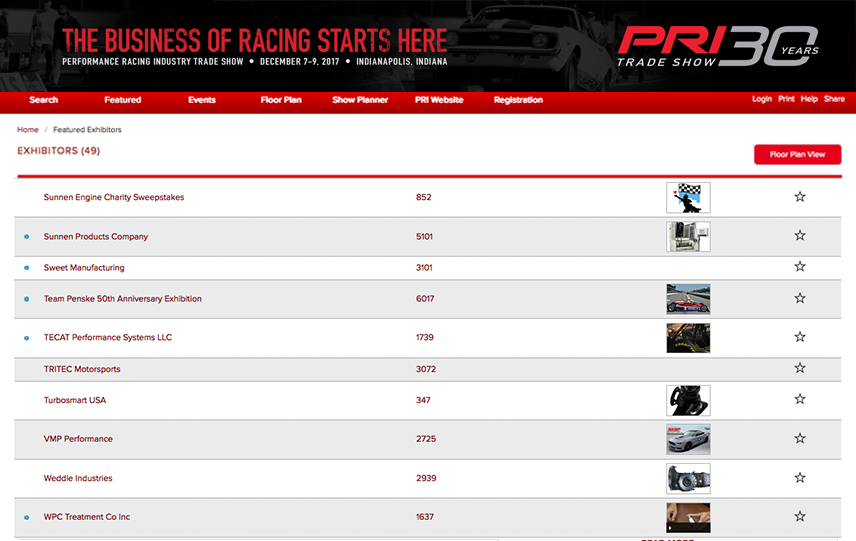Click blue dot beside Team Penske row

tap(26, 299)
